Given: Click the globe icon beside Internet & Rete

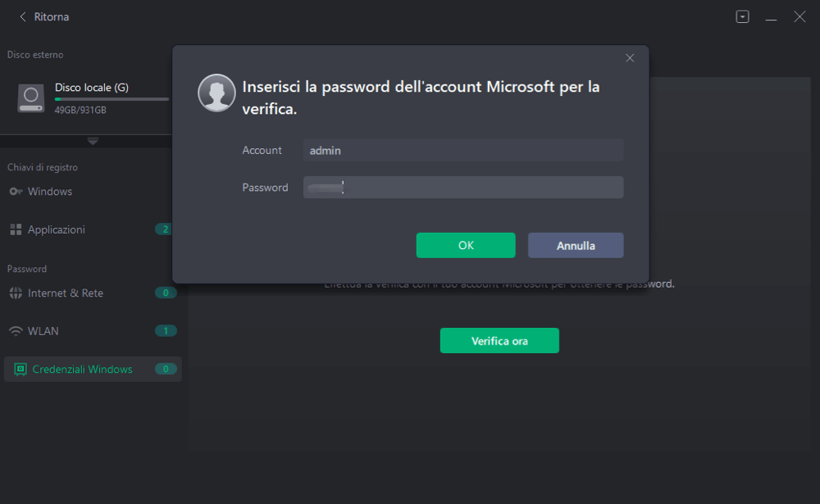Looking at the screenshot, I should [16, 293].
